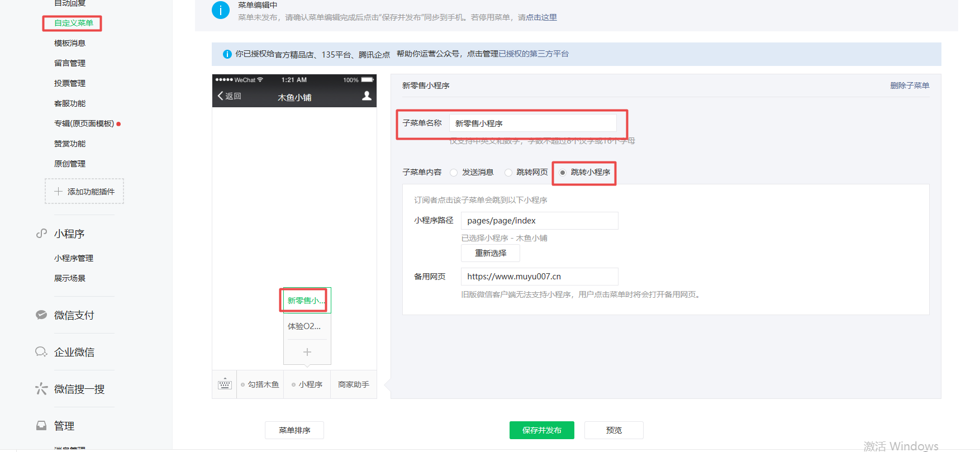Open 小程序管理 in the sidebar
The width and height of the screenshot is (980, 452).
point(74,258)
